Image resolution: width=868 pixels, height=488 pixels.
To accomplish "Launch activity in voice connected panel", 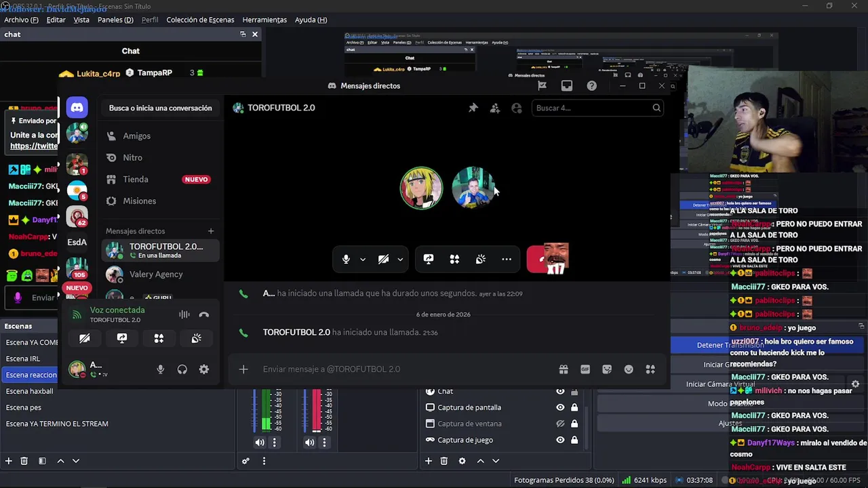I will 159,338.
